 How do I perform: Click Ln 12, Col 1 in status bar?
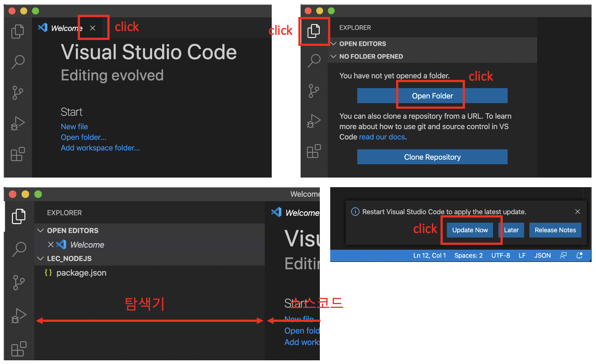point(429,255)
